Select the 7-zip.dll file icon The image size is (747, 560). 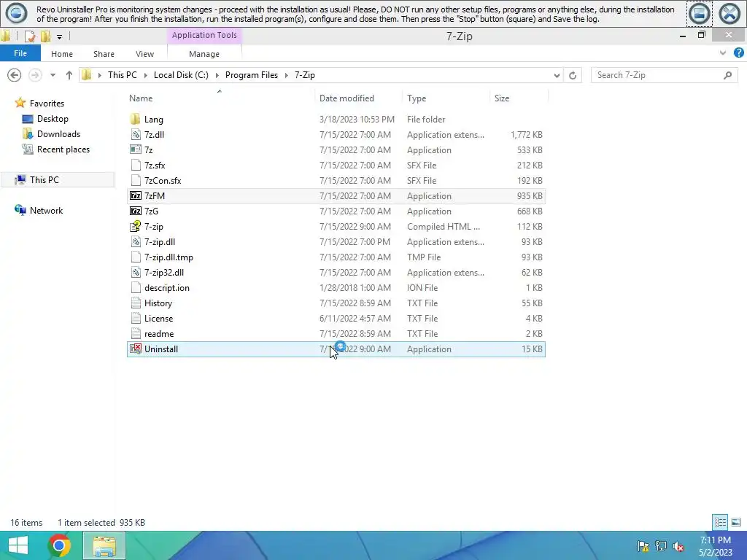pos(136,242)
